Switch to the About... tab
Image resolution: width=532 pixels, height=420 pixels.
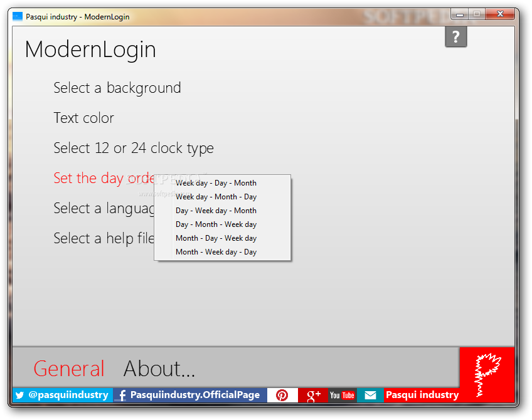click(x=159, y=369)
